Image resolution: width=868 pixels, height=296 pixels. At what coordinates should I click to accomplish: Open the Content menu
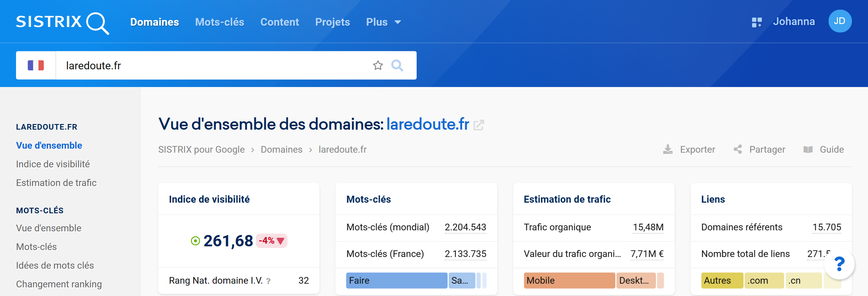pyautogui.click(x=280, y=22)
